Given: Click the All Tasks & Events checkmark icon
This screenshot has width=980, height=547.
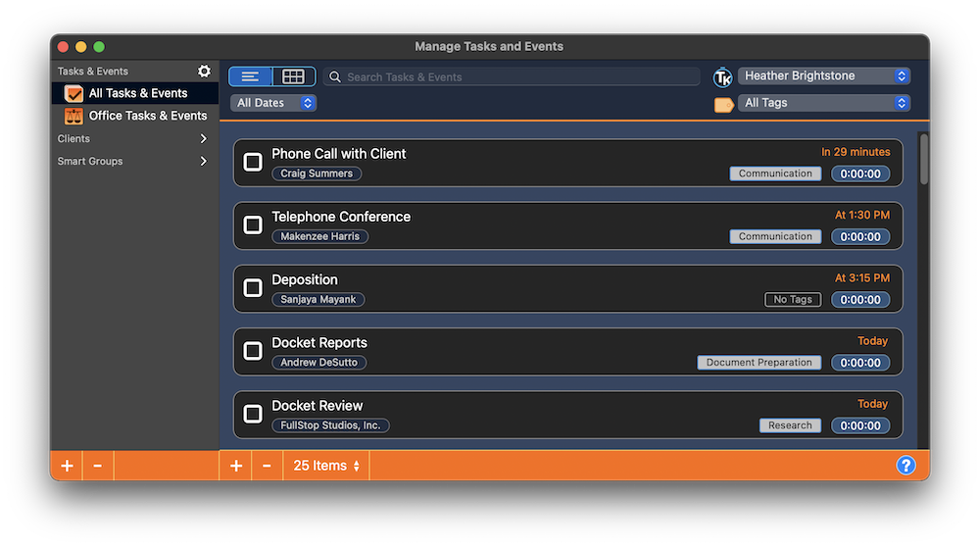Looking at the screenshot, I should click(x=73, y=94).
